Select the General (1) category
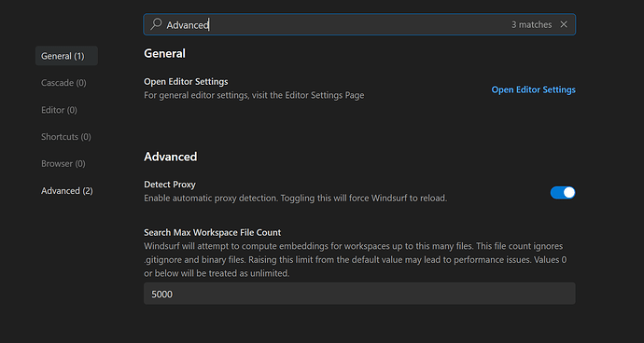Image resolution: width=644 pixels, height=343 pixels. point(66,56)
